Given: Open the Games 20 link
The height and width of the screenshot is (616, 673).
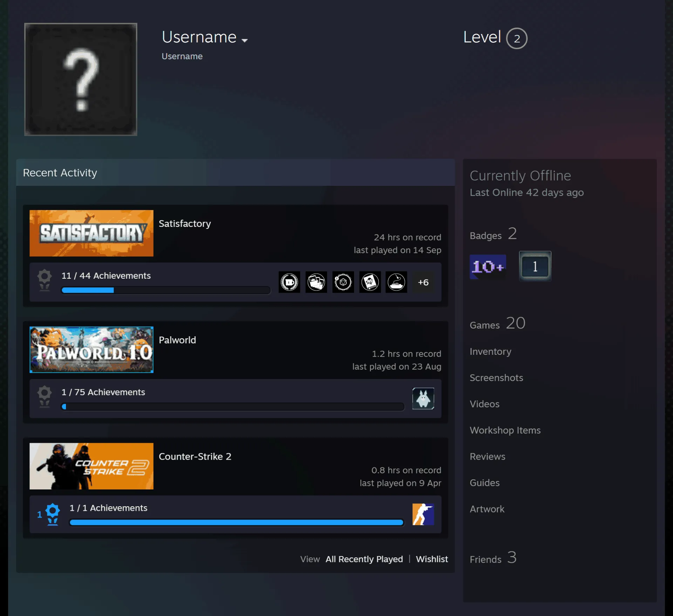Looking at the screenshot, I should [x=497, y=323].
